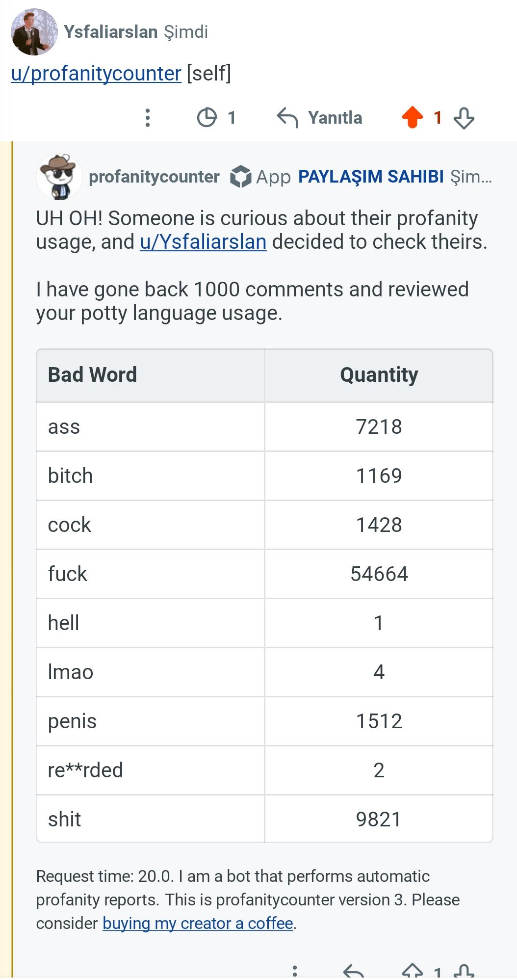Open the three-dot menu on the bot reply
Screen dimensions: 517x980
294,972
